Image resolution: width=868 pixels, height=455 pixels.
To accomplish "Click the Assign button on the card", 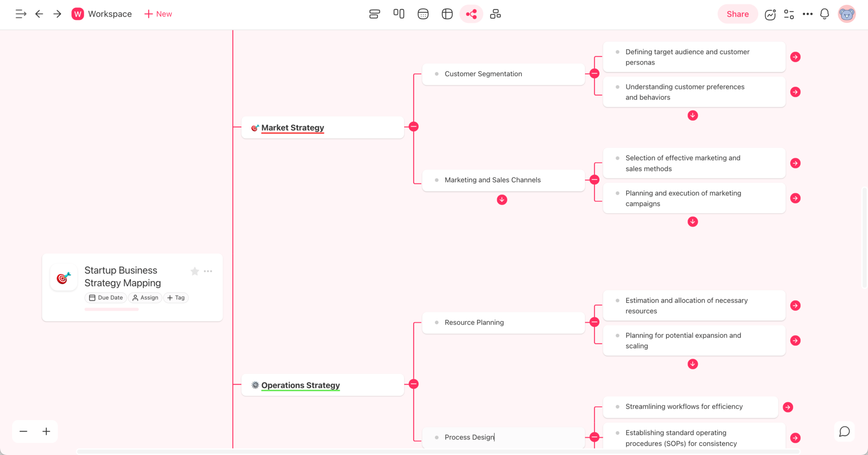I will (145, 298).
